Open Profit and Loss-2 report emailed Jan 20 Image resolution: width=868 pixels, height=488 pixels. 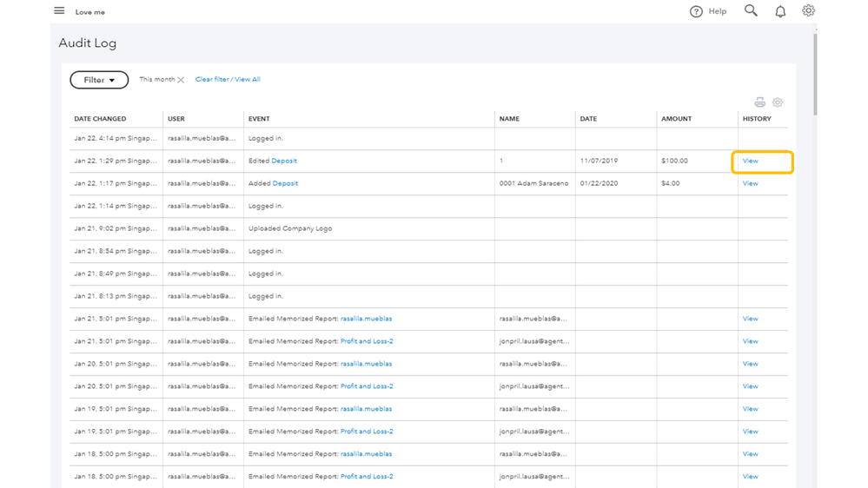click(x=367, y=386)
